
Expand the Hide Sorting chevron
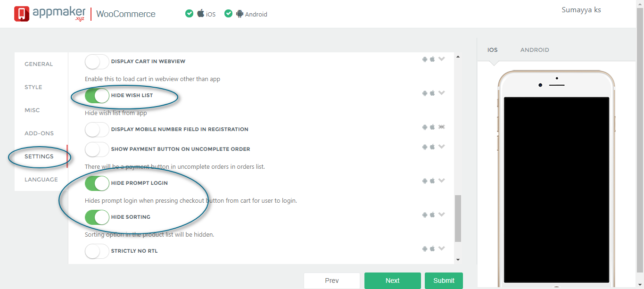[x=442, y=215]
